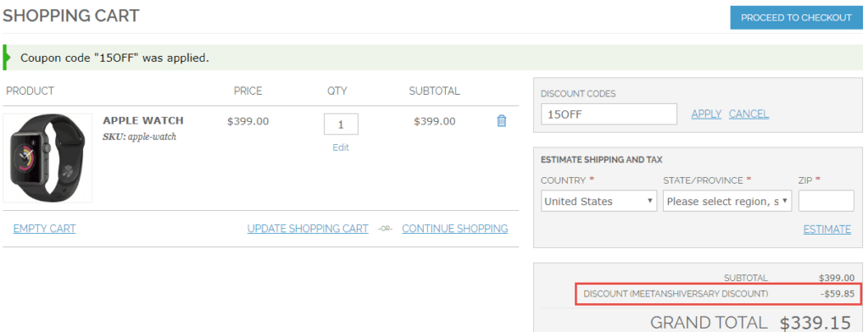868x332 pixels.
Task: Open the Country dropdown
Action: tap(599, 201)
